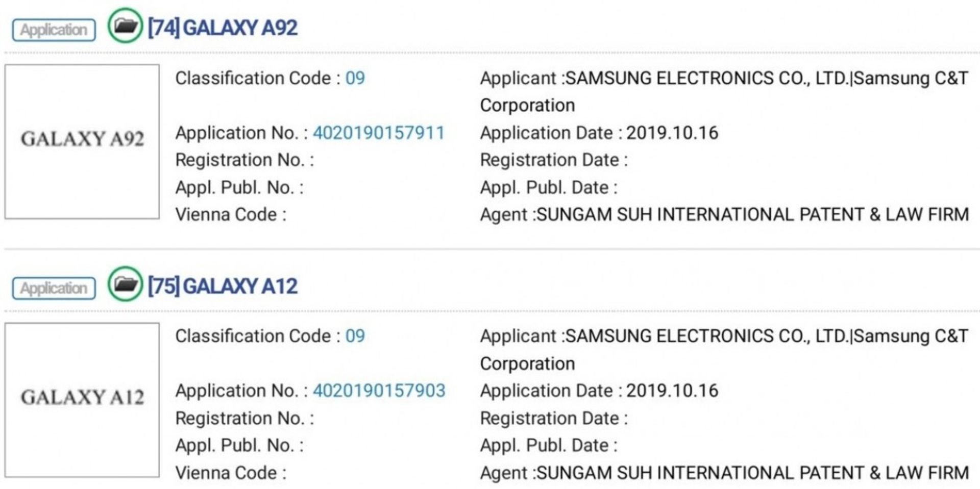The height and width of the screenshot is (489, 980).
Task: Click the Registration No. label under GALAXY A92
Action: point(244,160)
